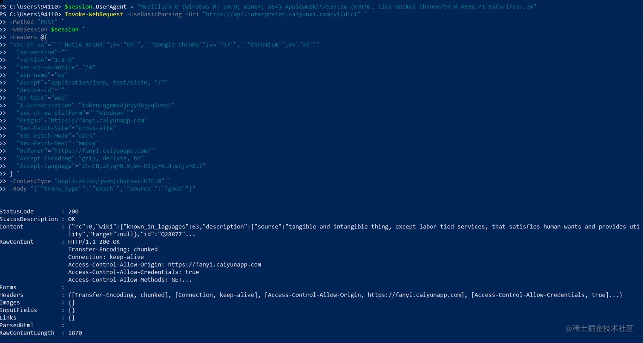This screenshot has width=644, height=343.
Task: Click the $session variable after -WebSession
Action: click(x=65, y=29)
